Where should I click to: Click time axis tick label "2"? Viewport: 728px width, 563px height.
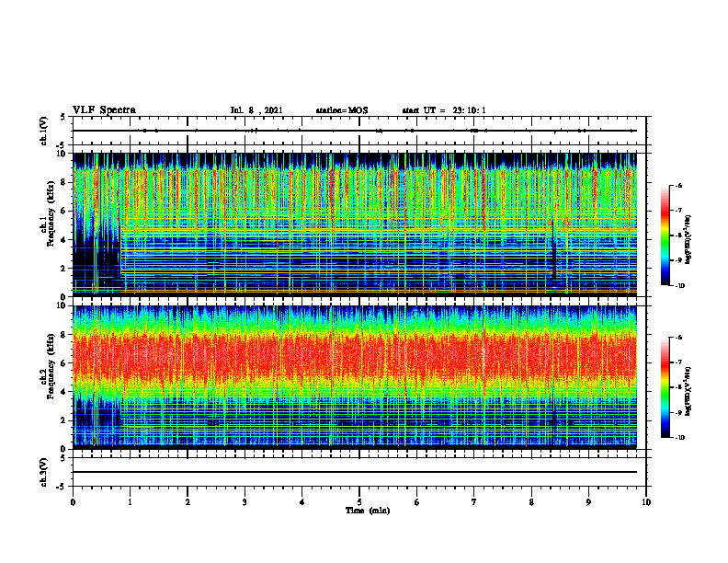[188, 502]
